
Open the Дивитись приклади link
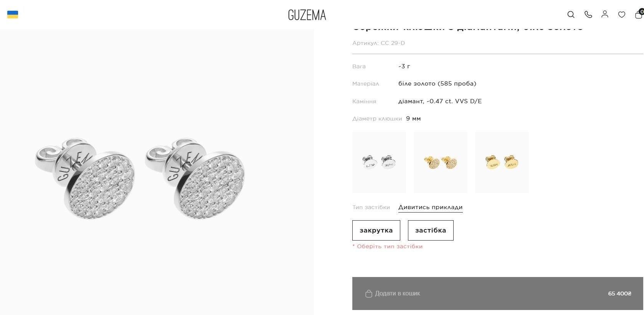[x=430, y=207]
